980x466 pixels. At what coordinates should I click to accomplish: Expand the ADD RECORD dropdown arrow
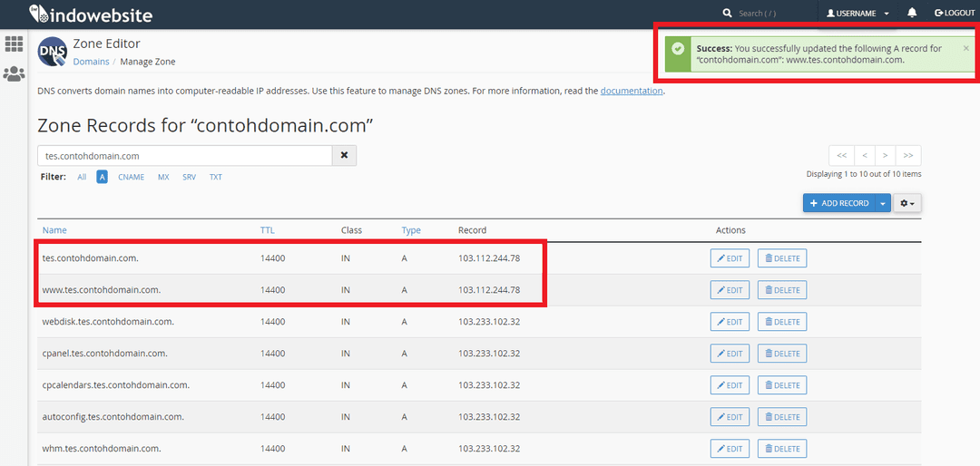coord(883,203)
